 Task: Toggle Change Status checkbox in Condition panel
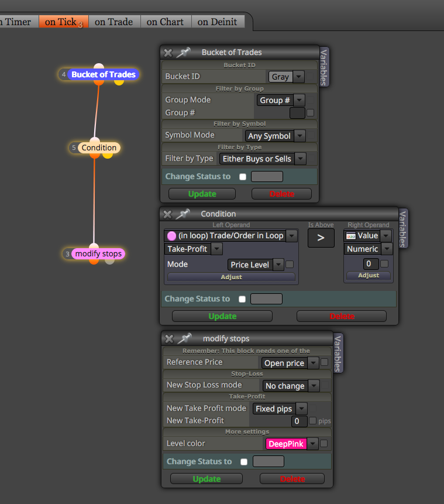pos(242,299)
